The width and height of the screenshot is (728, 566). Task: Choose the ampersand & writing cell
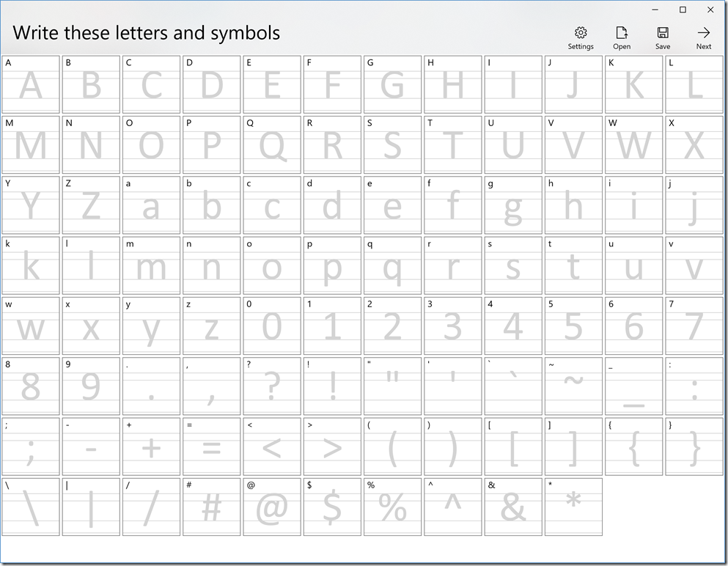(x=513, y=507)
